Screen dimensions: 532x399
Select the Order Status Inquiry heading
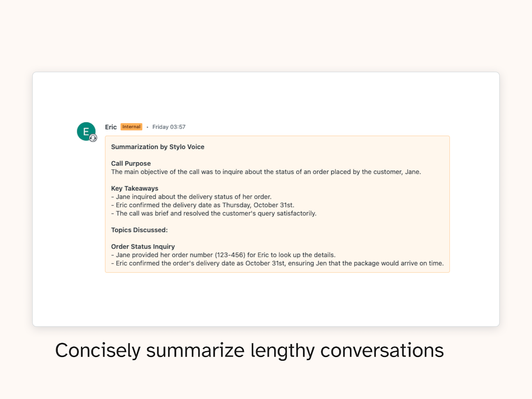click(143, 247)
